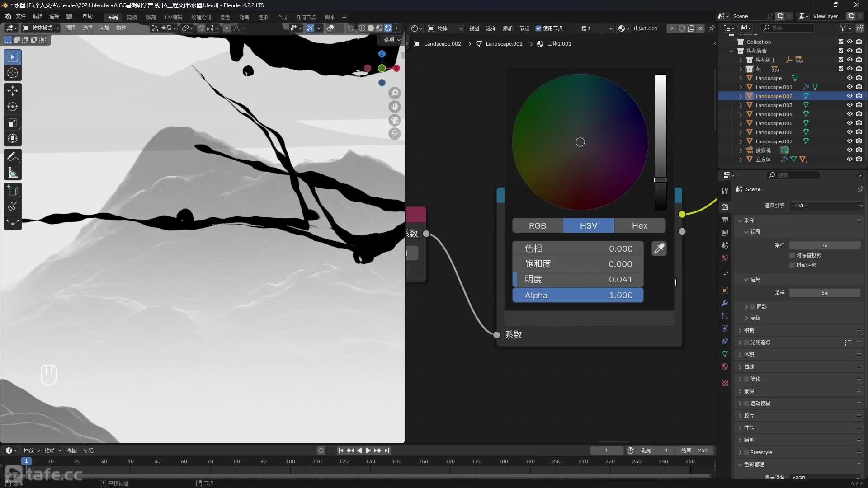This screenshot has height=488, width=868.
Task: Open the outliner filter dropdown
Action: (x=845, y=28)
